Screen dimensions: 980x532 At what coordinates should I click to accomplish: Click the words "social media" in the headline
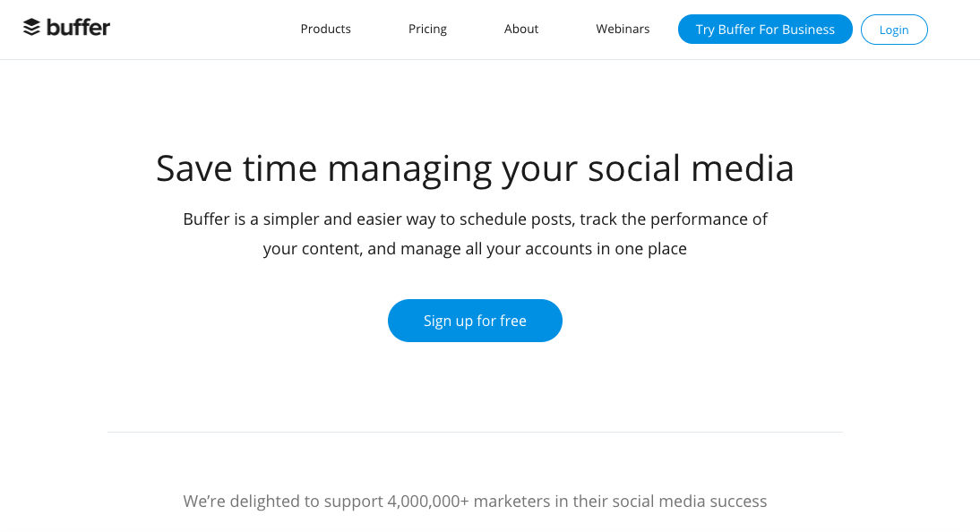coord(691,168)
